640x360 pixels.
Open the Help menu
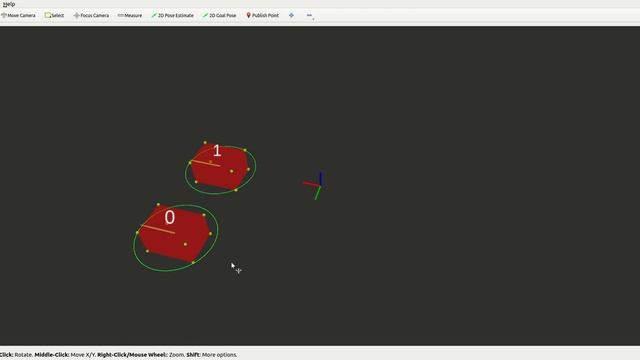pyautogui.click(x=9, y=4)
